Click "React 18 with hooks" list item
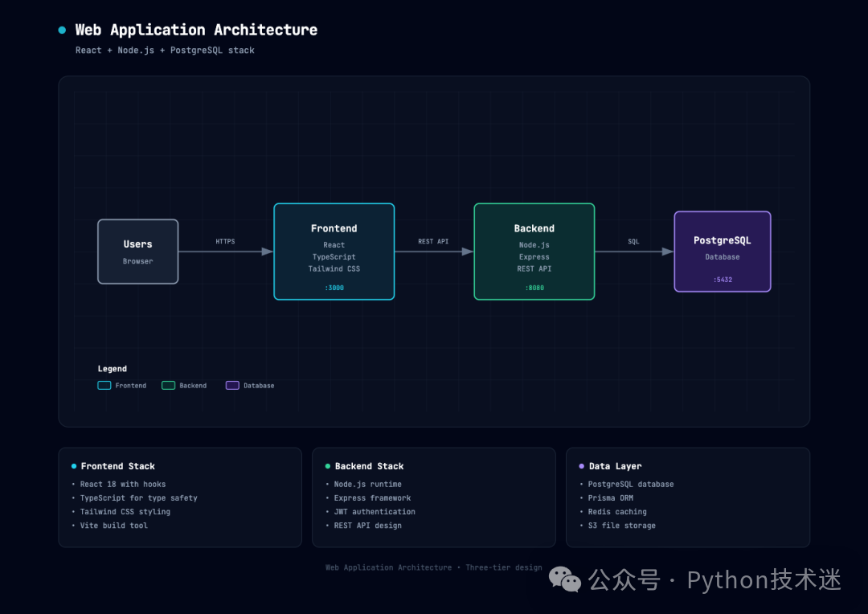This screenshot has height=614, width=868. pos(123,484)
